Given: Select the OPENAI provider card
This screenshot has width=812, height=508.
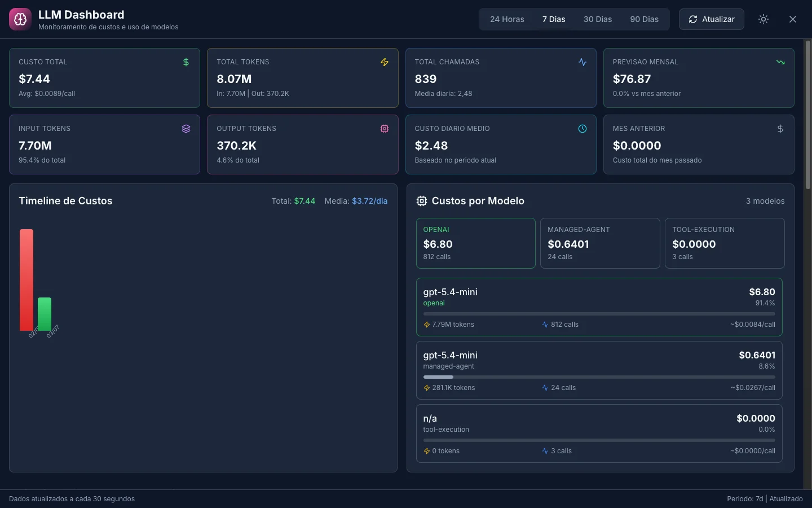Looking at the screenshot, I should 476,243.
